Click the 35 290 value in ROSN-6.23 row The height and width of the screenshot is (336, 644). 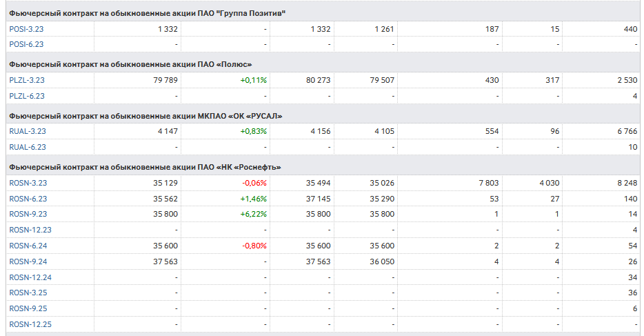pyautogui.click(x=382, y=199)
